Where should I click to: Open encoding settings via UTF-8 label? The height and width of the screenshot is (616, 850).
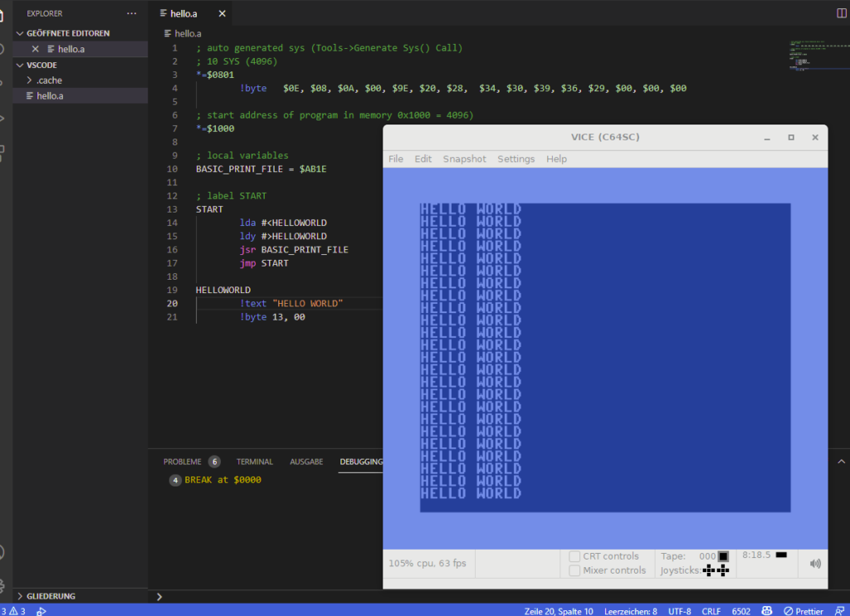[679, 610]
